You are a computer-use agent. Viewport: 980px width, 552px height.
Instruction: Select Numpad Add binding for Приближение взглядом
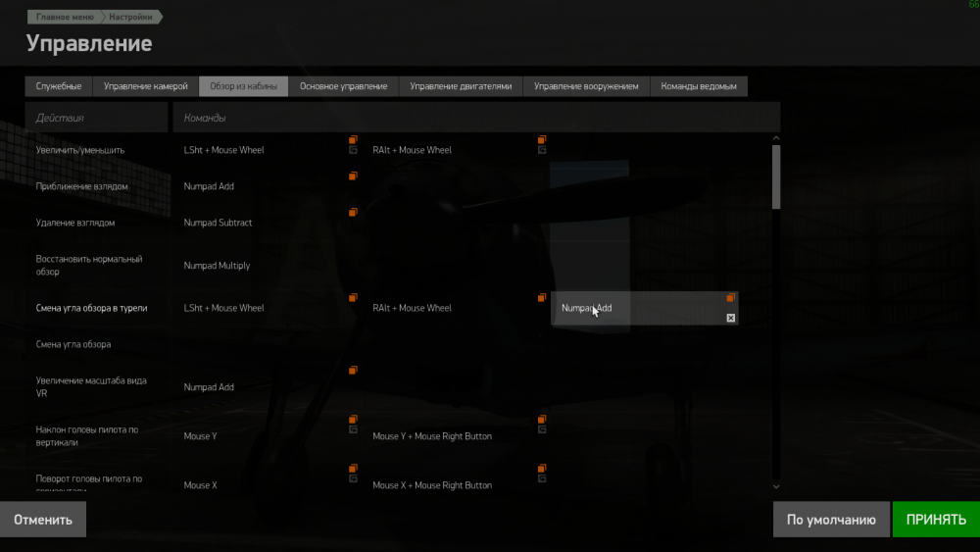(x=209, y=186)
